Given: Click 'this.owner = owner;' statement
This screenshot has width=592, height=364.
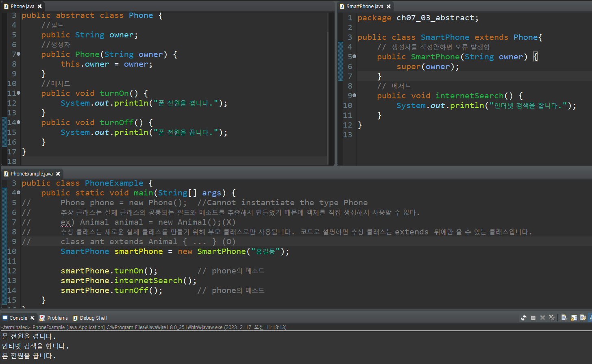Looking at the screenshot, I should pyautogui.click(x=107, y=64).
